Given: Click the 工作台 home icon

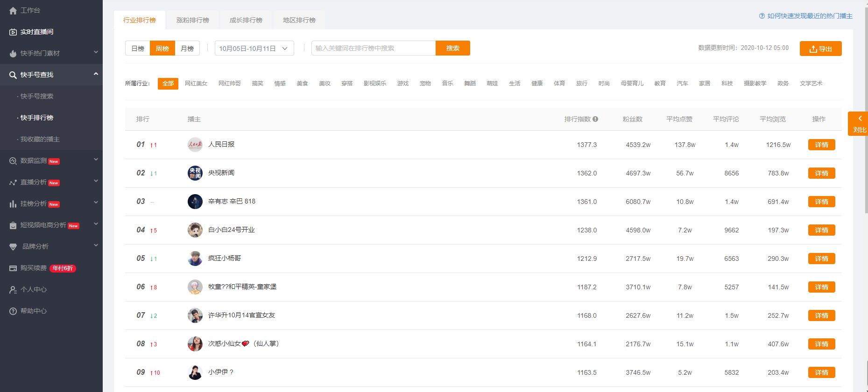Looking at the screenshot, I should (13, 11).
